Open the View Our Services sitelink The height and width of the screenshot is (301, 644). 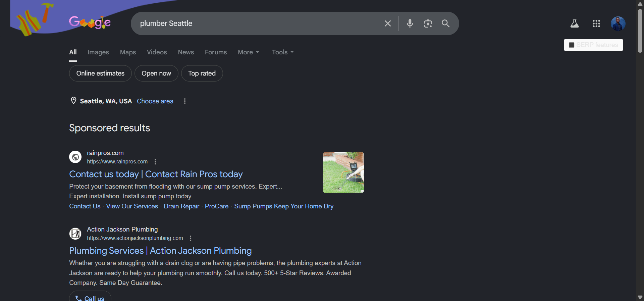[132, 206]
